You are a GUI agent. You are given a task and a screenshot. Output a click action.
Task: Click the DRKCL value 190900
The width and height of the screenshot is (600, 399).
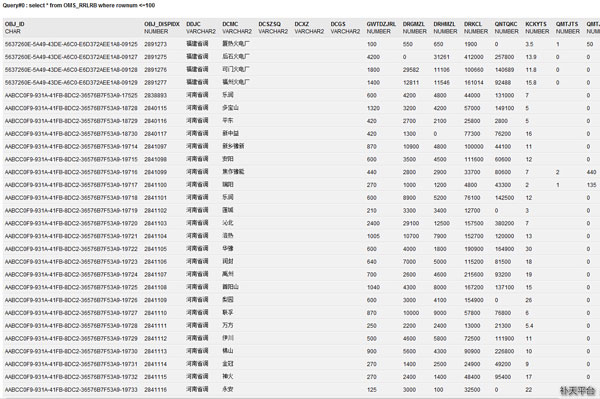(474, 249)
